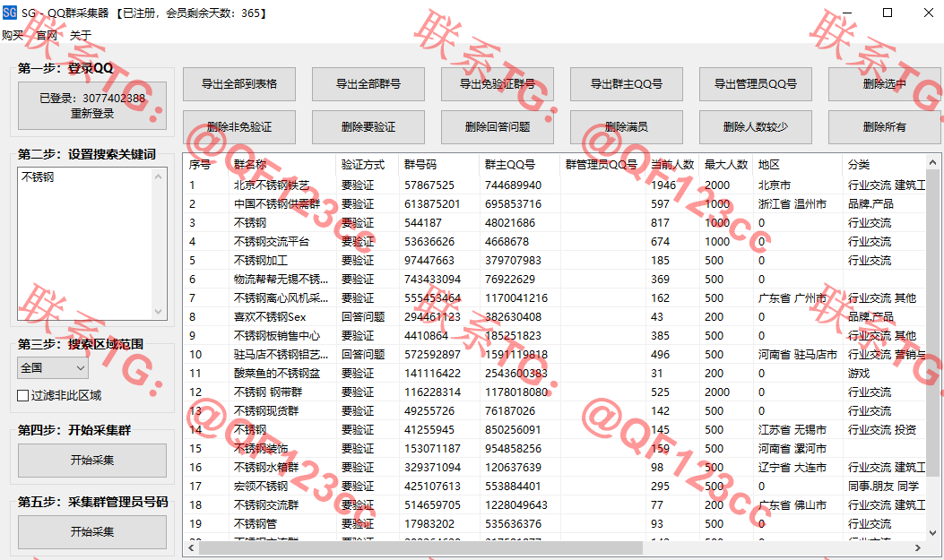This screenshot has width=944, height=560.
Task: Open the 全国 region dropdown
Action: point(52,367)
